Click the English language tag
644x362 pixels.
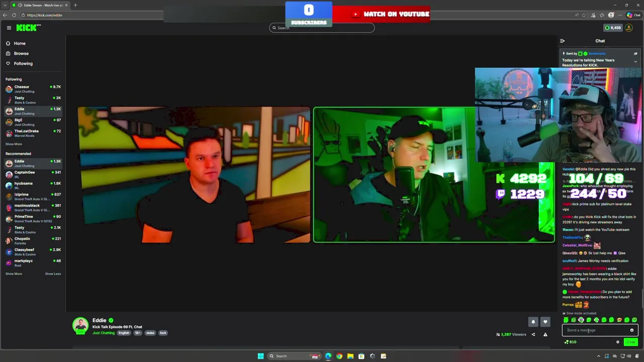pyautogui.click(x=124, y=333)
